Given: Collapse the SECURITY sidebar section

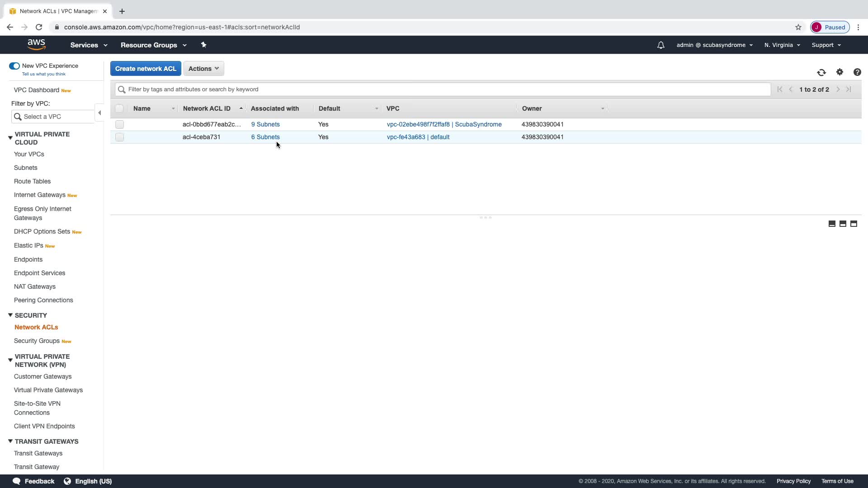Looking at the screenshot, I should pos(10,315).
